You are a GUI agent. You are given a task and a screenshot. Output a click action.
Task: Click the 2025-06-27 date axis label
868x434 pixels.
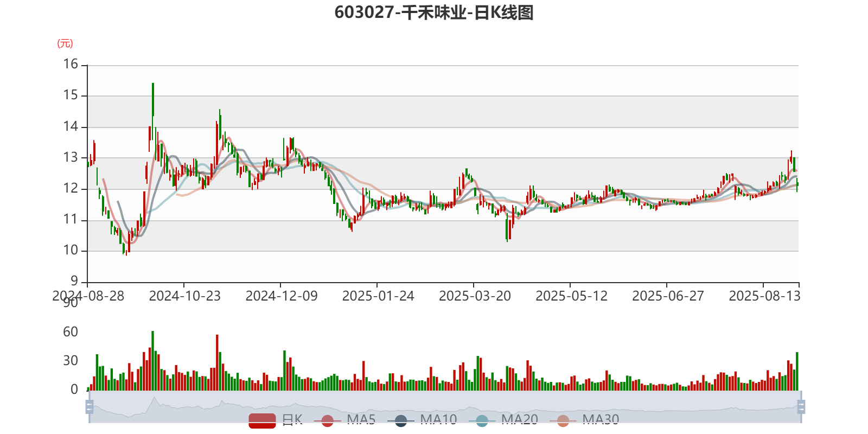(x=668, y=296)
